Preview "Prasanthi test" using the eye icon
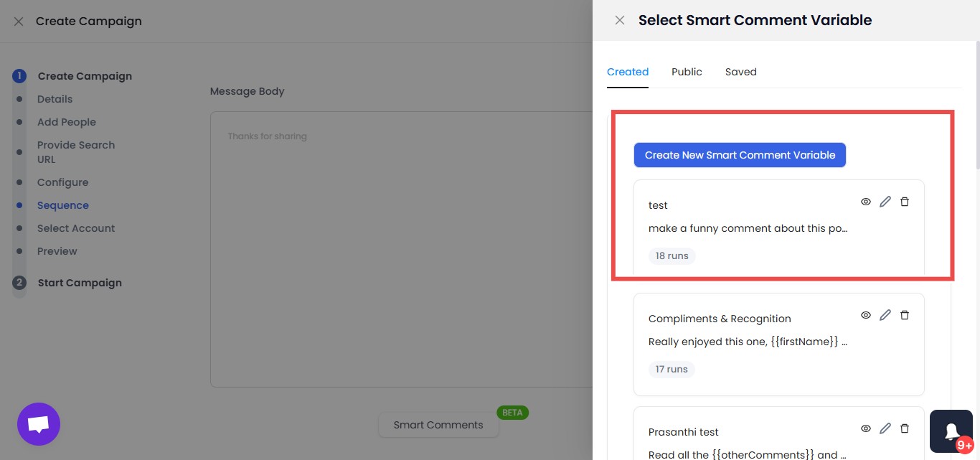Viewport: 980px width, 460px height. pyautogui.click(x=866, y=428)
